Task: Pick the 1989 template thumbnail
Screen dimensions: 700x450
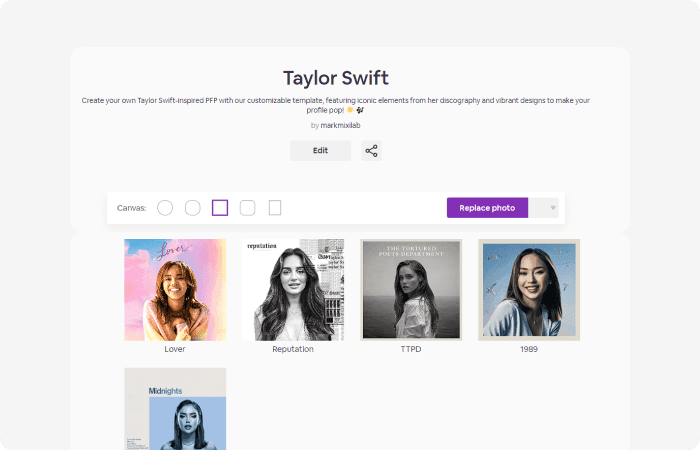Action: (x=529, y=290)
